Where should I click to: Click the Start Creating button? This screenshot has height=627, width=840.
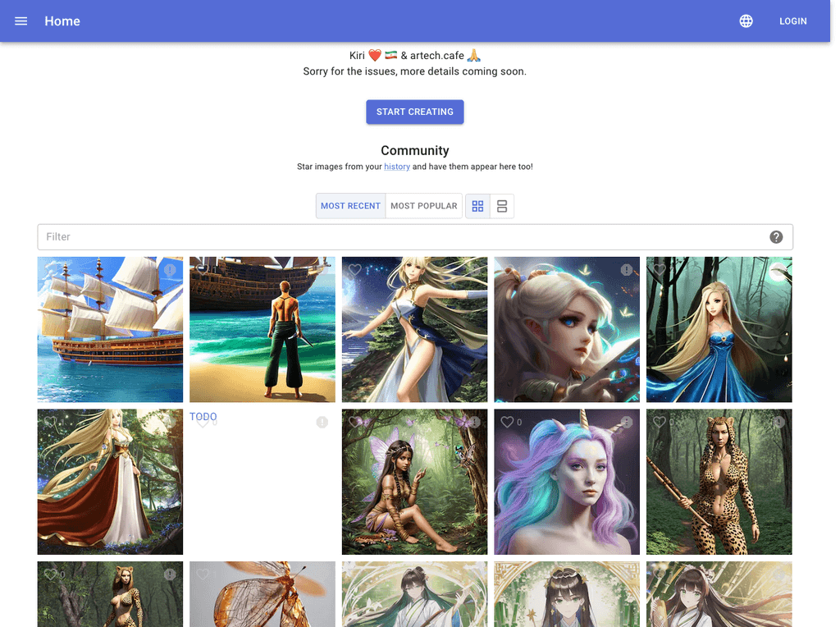pyautogui.click(x=414, y=112)
